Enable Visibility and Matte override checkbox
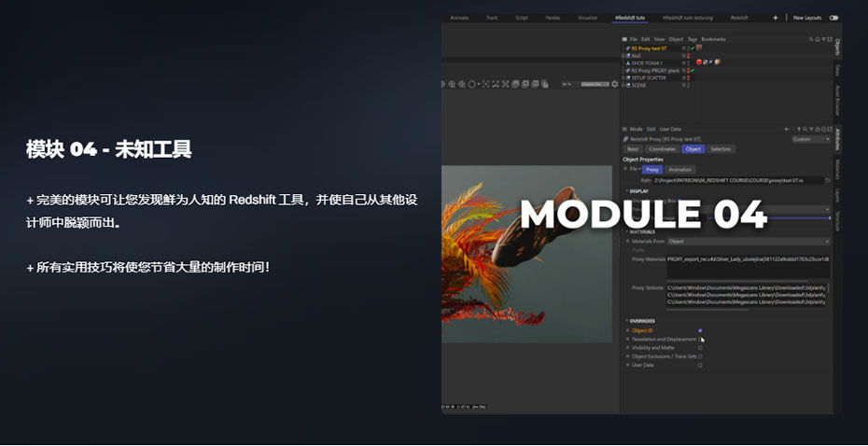 (700, 348)
